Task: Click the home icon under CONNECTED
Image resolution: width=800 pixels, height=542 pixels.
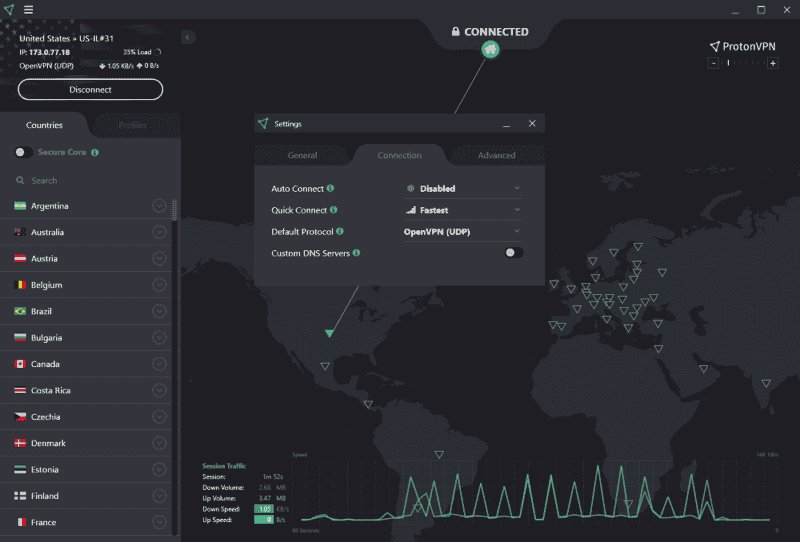Action: [x=490, y=50]
